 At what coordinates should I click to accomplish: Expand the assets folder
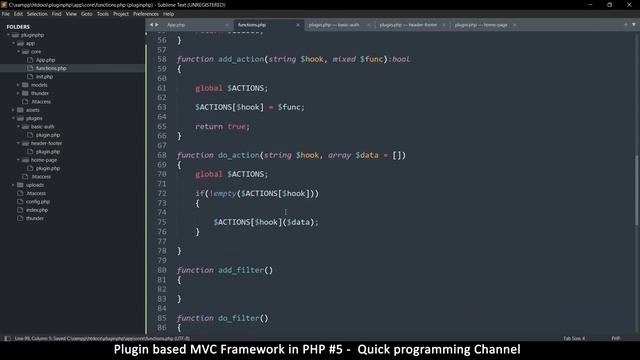click(x=13, y=110)
